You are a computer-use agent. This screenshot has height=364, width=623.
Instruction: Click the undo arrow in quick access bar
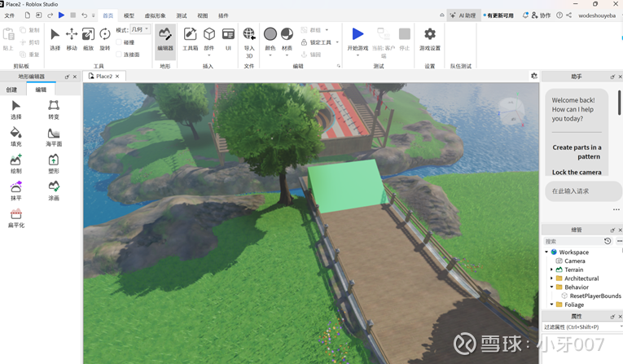point(84,15)
